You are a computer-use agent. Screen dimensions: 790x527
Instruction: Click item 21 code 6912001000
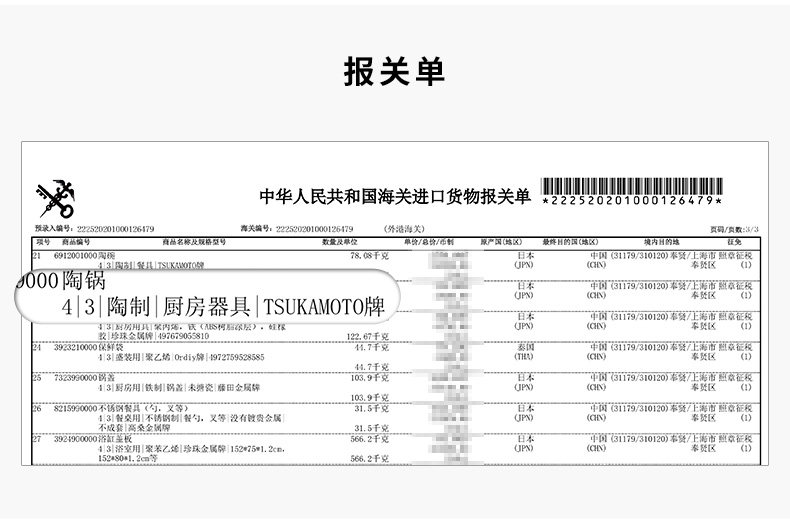(75, 255)
